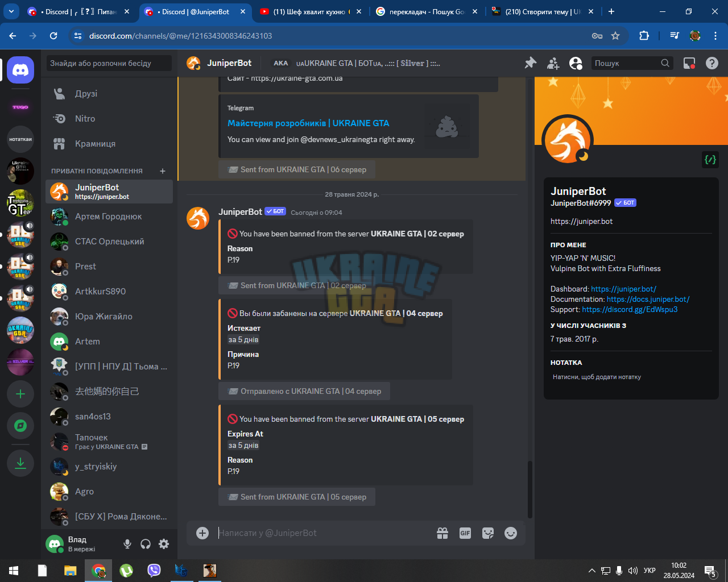Open Documentation link docs.juniper.bot
The height and width of the screenshot is (582, 728).
coord(648,299)
